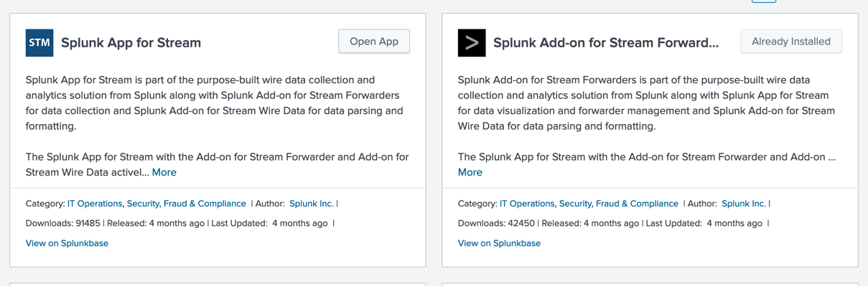Open IT Operations category in App for Stream card
Viewport: 868px width, 286px height.
pyautogui.click(x=95, y=204)
